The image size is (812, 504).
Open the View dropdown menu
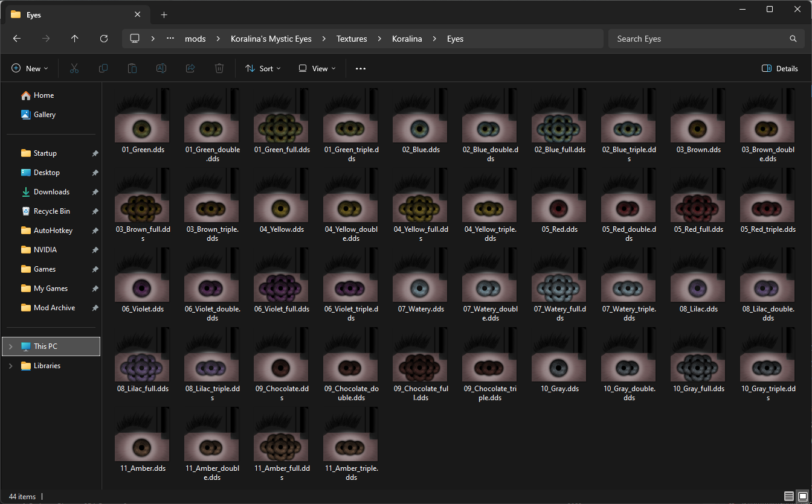(317, 69)
